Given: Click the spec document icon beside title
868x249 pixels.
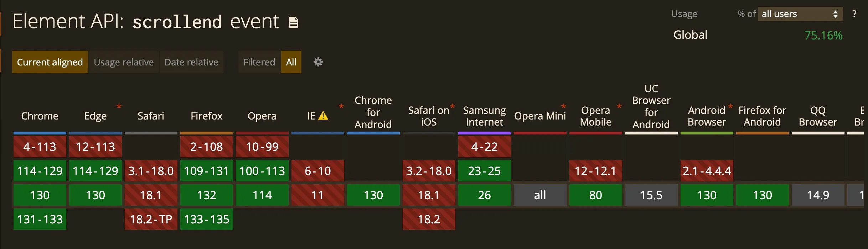Looking at the screenshot, I should [x=293, y=22].
